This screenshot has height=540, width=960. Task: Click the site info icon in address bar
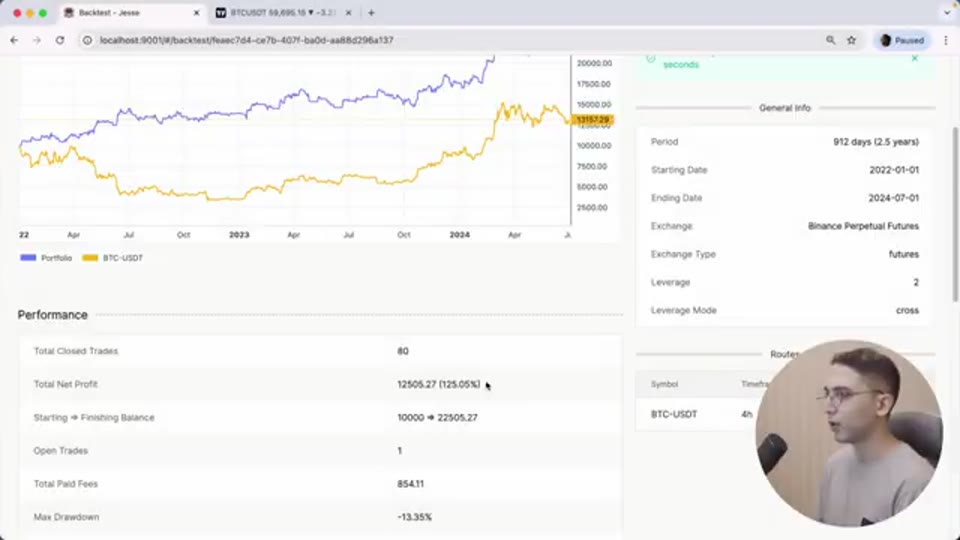(88, 40)
